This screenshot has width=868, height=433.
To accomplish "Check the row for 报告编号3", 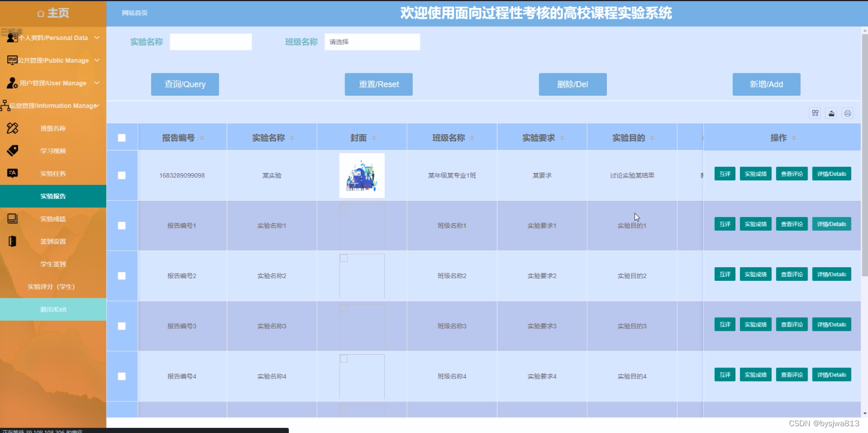I will 122,326.
